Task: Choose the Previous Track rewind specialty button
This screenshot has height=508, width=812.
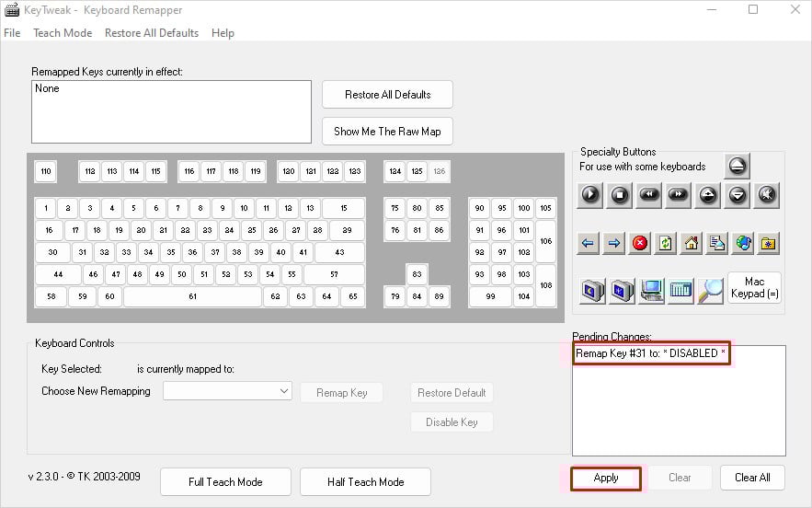Action: (x=649, y=195)
